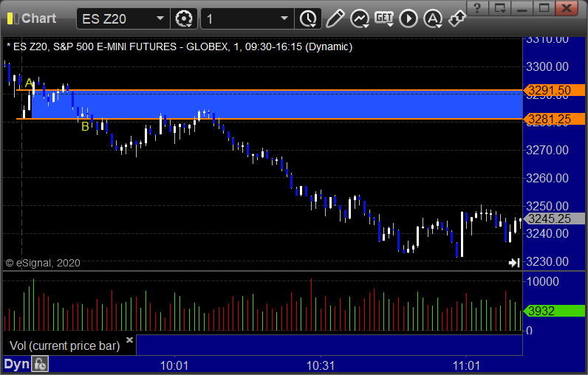Close the Vol study label

coord(129,340)
